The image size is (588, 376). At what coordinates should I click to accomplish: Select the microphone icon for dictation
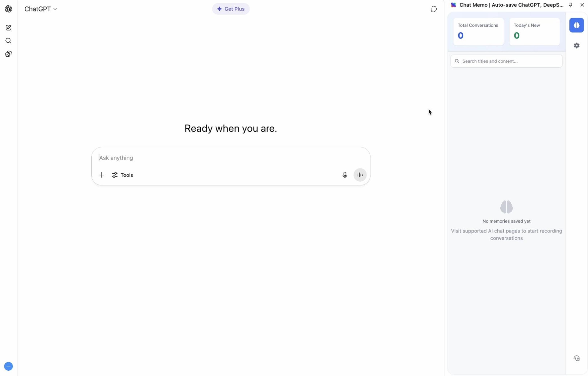pyautogui.click(x=345, y=175)
